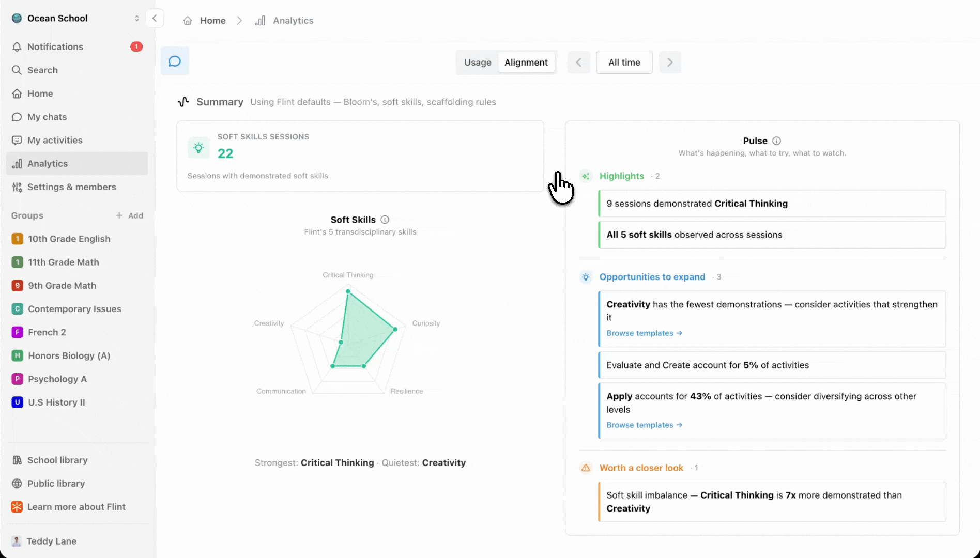This screenshot has height=558, width=980.
Task: Open the Honors Biology (A) group
Action: 77,355
